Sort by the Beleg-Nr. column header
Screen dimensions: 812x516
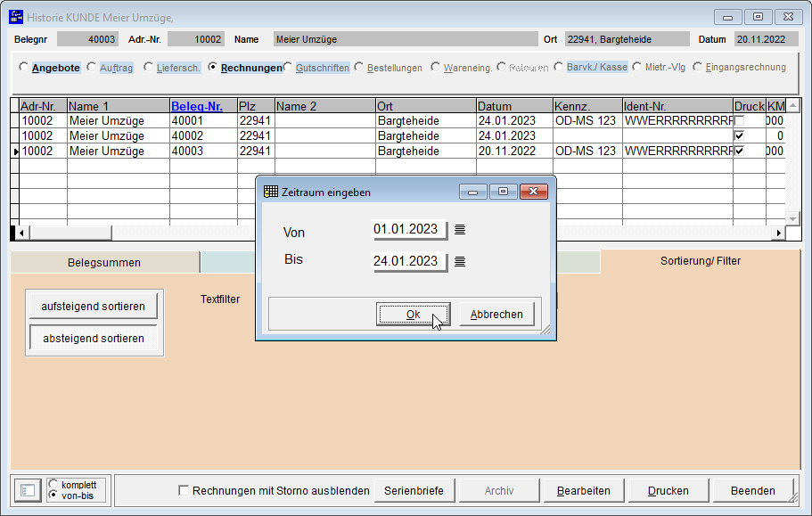coord(203,106)
